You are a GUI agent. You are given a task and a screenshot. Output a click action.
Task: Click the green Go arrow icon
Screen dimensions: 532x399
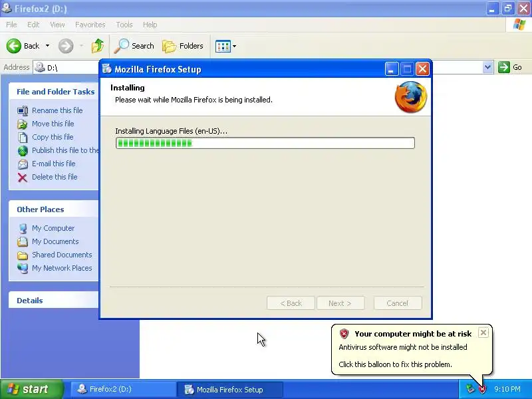504,67
